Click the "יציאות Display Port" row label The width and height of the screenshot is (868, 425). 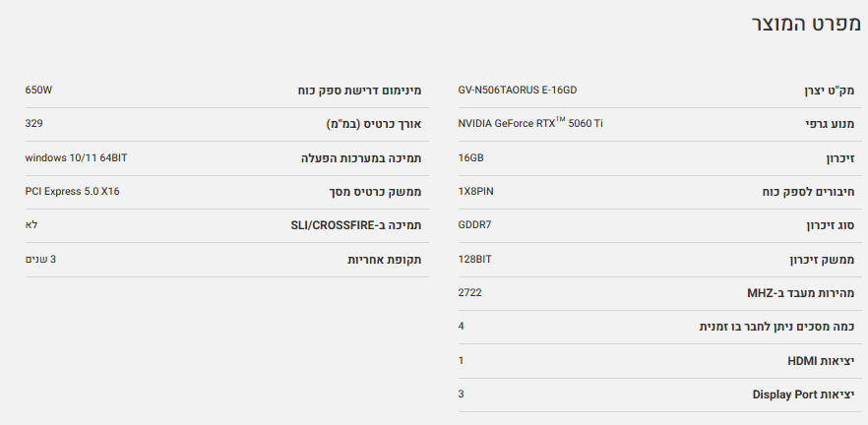point(803,395)
